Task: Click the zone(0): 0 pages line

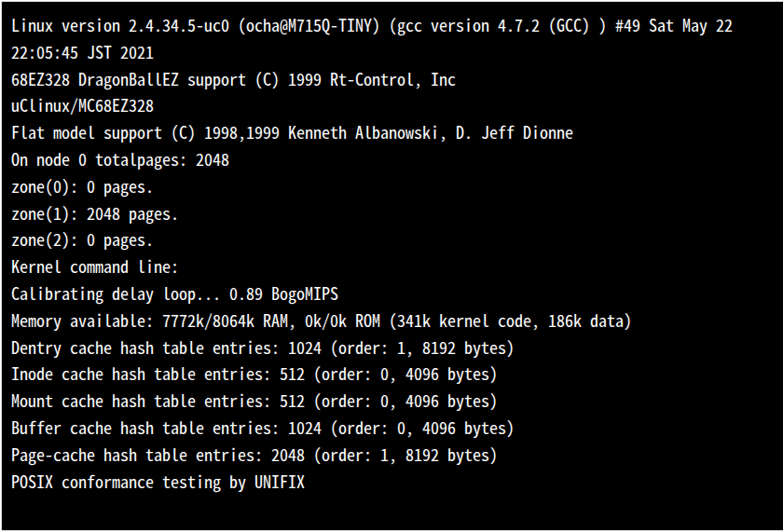Action: (x=82, y=187)
